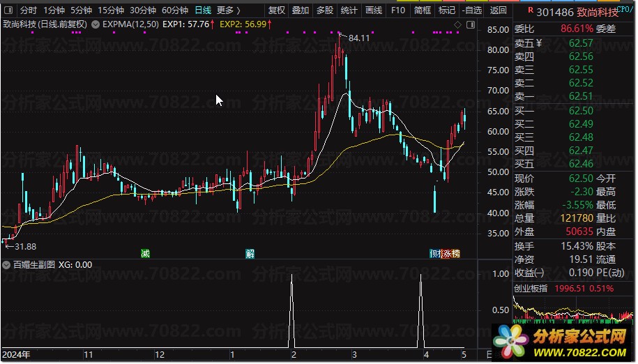Select the 60分钟 period
This screenshot has height=364, width=638.
(x=175, y=10)
